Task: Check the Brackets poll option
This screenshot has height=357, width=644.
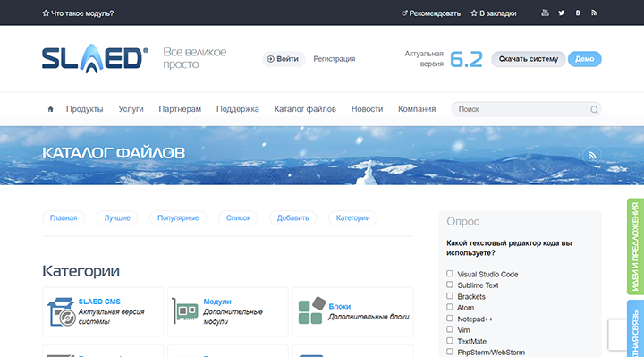Action: [450, 296]
